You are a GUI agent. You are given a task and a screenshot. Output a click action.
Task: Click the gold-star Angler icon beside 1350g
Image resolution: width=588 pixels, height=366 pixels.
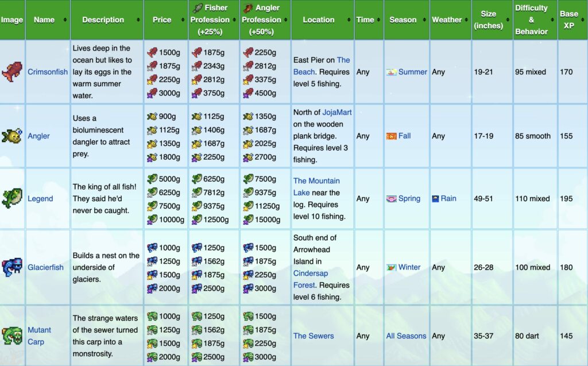[x=152, y=144]
